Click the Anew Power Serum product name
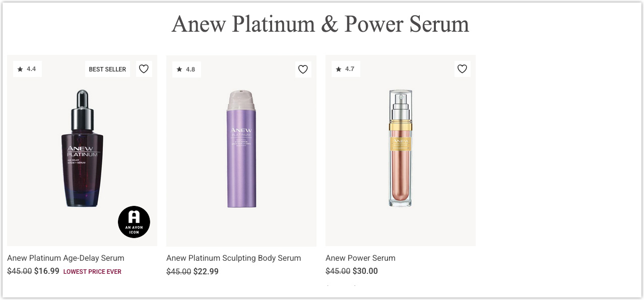The image size is (644, 300). click(x=360, y=258)
